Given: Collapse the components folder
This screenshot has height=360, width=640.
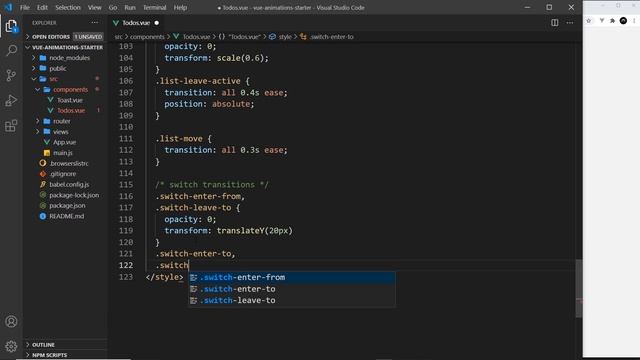Looking at the screenshot, I should click(x=65, y=89).
